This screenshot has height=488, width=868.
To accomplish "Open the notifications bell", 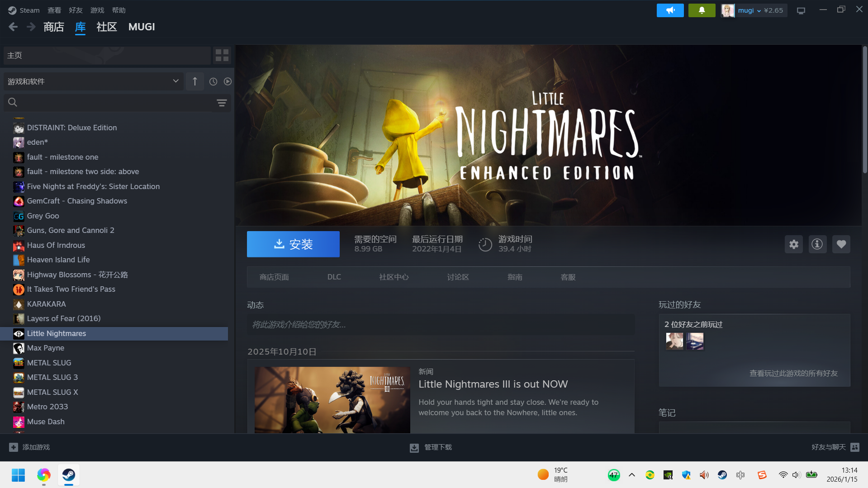I will click(702, 10).
